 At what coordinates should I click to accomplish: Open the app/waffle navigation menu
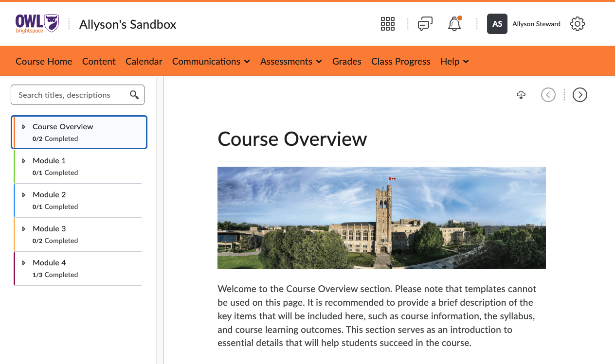[x=388, y=23]
